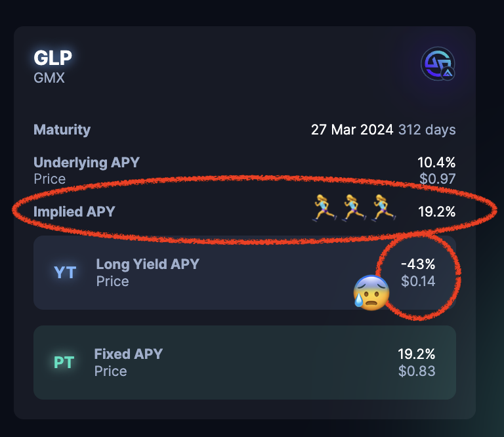Click the $0.83 PT price
The image size is (504, 437).
click(x=417, y=371)
